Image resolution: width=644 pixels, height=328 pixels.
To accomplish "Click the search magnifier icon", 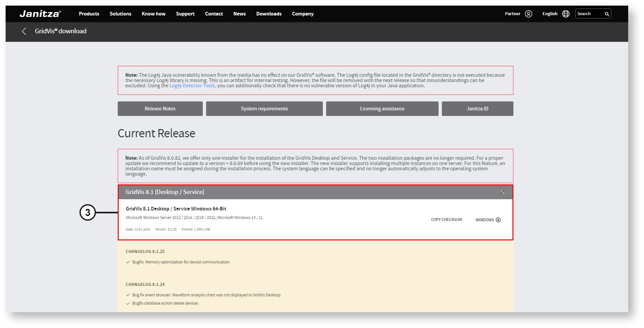I will click(606, 14).
